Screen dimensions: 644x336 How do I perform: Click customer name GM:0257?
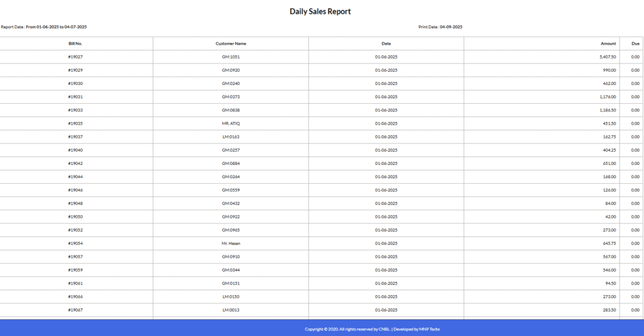tap(231, 150)
